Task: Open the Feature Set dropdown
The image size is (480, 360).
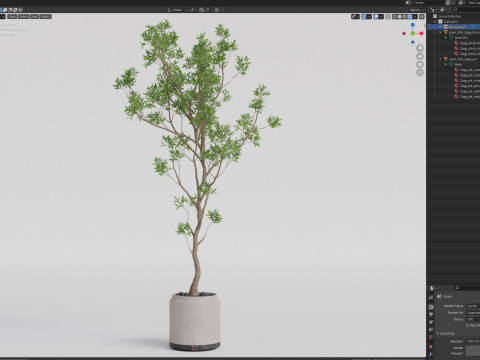Action: coord(473,313)
